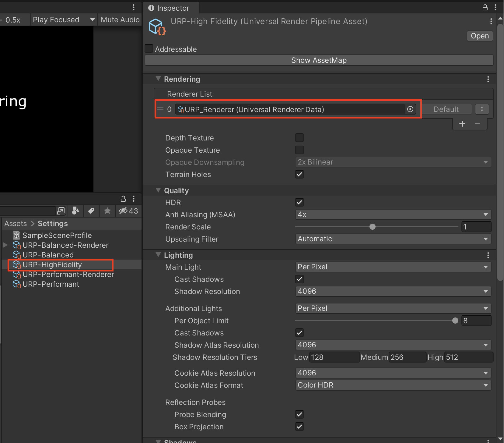Click the object picker circle for URP_Renderer
This screenshot has width=504, height=443.
[410, 109]
